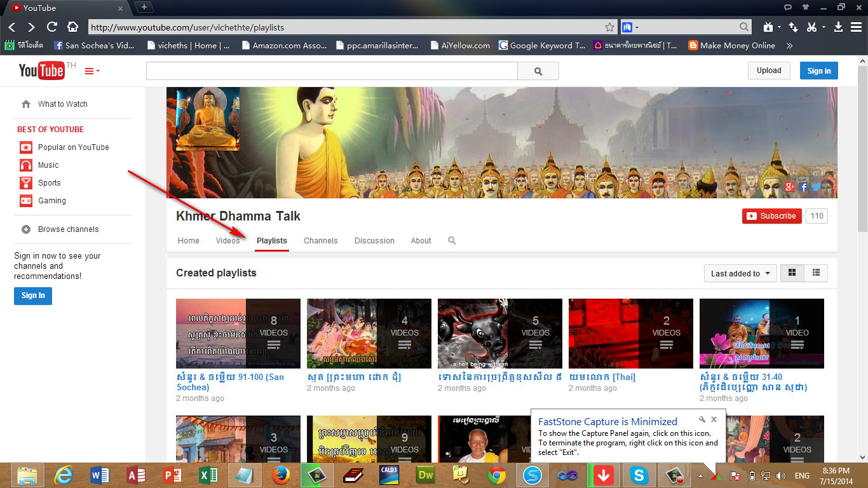
Task: Open the channel Home tab
Action: coord(189,241)
